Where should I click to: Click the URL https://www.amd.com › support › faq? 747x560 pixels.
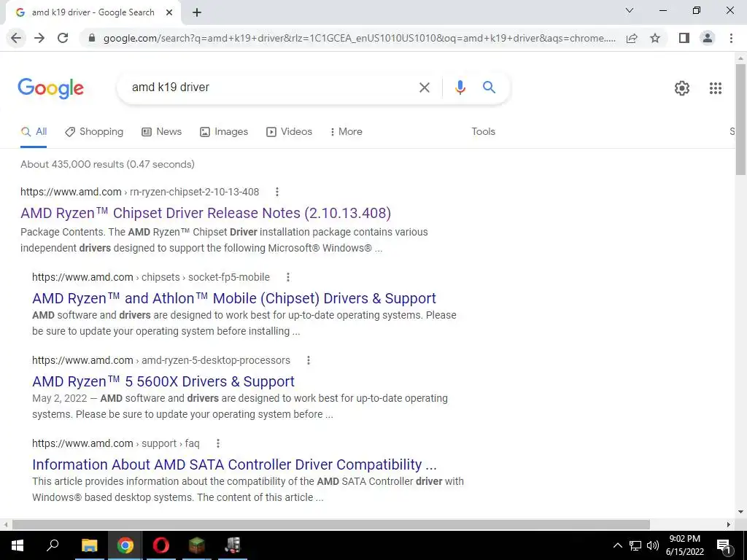click(116, 444)
